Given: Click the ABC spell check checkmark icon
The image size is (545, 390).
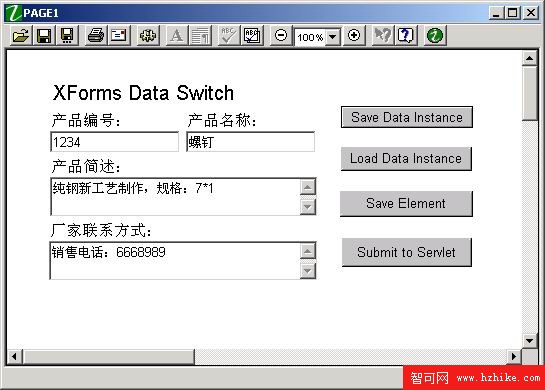Looking at the screenshot, I should pyautogui.click(x=228, y=35).
